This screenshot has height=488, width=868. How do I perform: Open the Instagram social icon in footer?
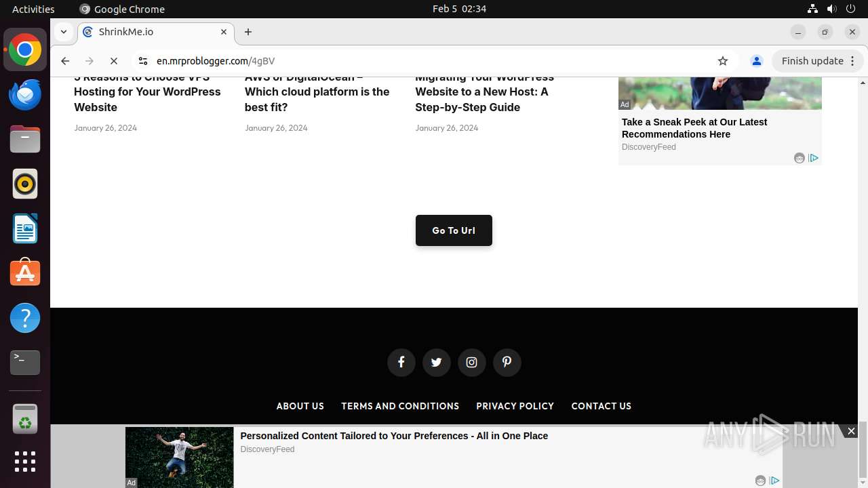[471, 362]
